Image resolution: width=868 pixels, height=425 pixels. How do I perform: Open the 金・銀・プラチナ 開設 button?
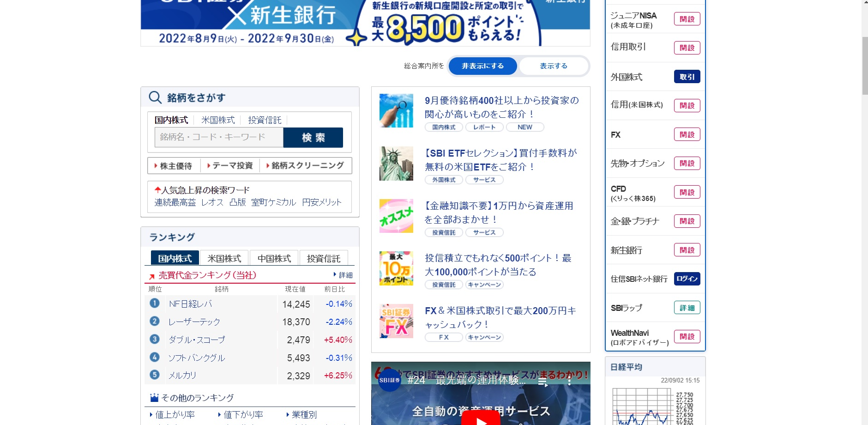click(x=687, y=221)
